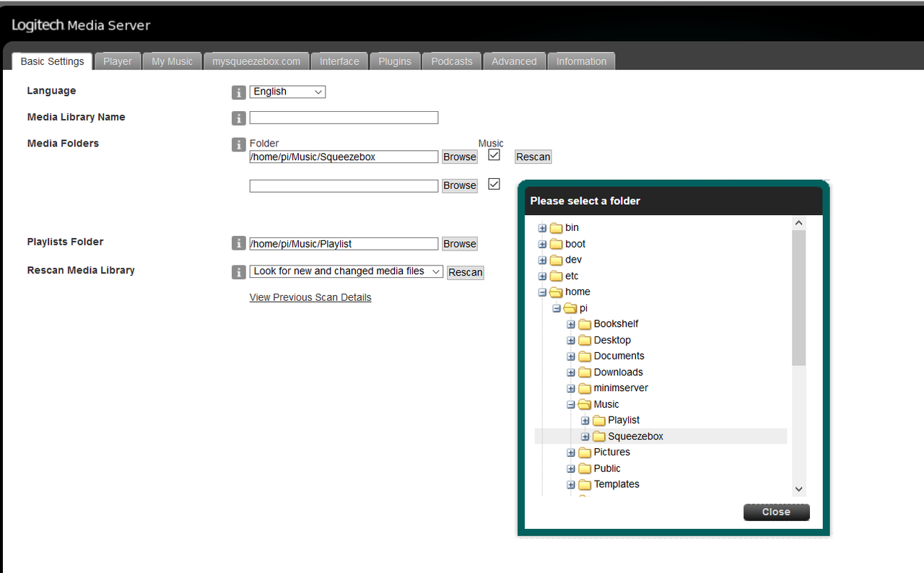Click the open home folder icon

tap(556, 292)
